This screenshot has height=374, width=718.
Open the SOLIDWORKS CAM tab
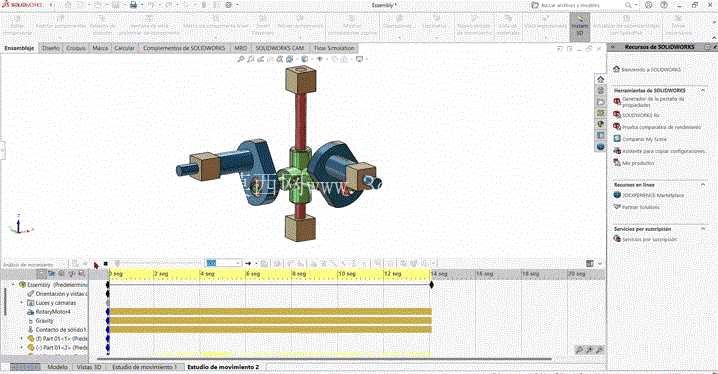tap(279, 48)
